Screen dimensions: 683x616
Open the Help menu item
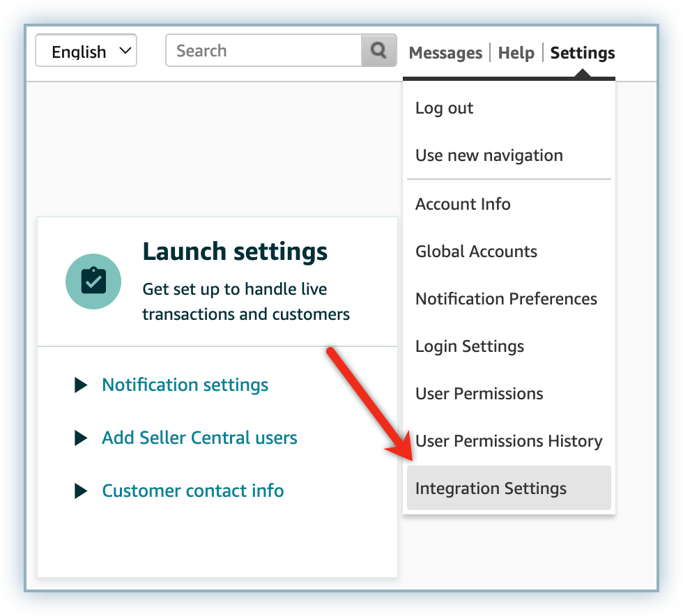[516, 53]
